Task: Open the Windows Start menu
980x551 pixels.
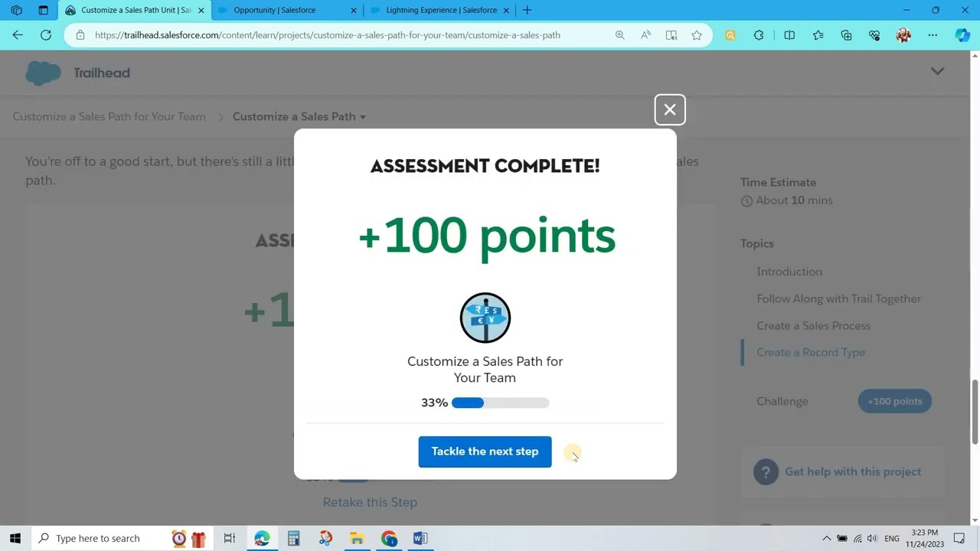Action: click(15, 538)
